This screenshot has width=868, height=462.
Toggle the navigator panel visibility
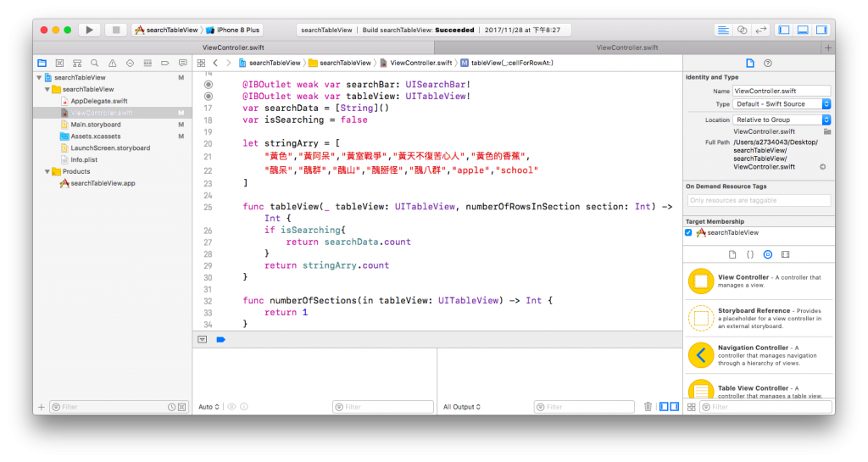(x=784, y=30)
